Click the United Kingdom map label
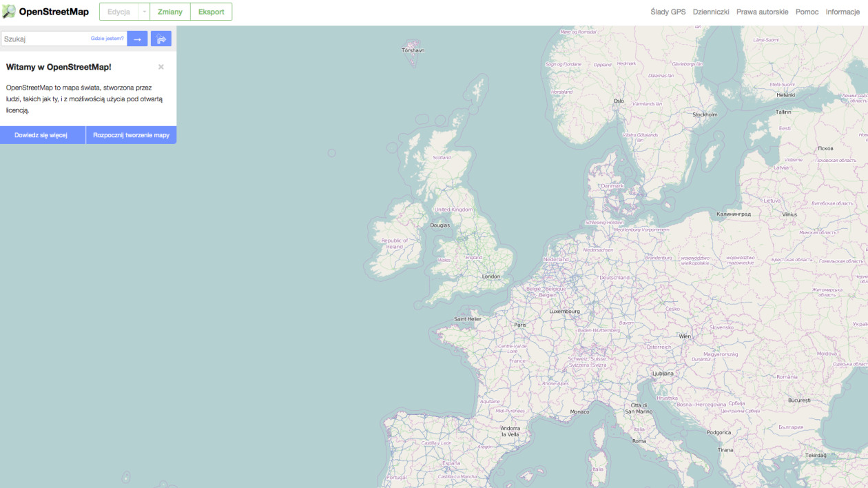 tap(454, 210)
